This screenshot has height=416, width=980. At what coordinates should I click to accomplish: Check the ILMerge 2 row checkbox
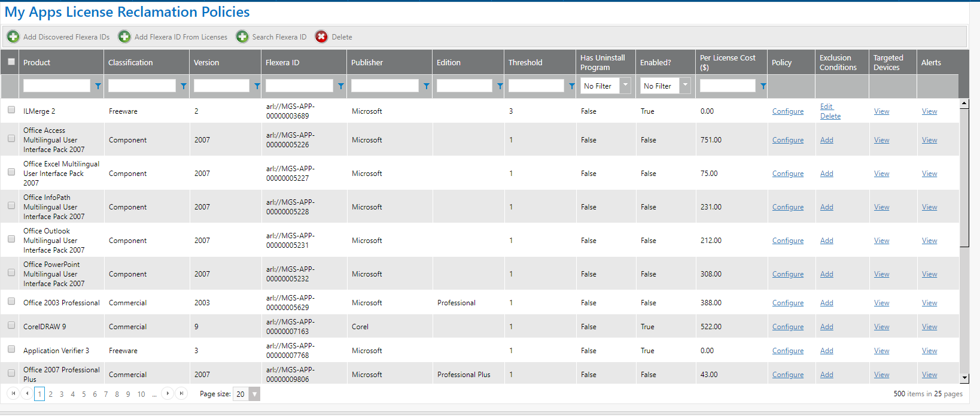click(11, 110)
